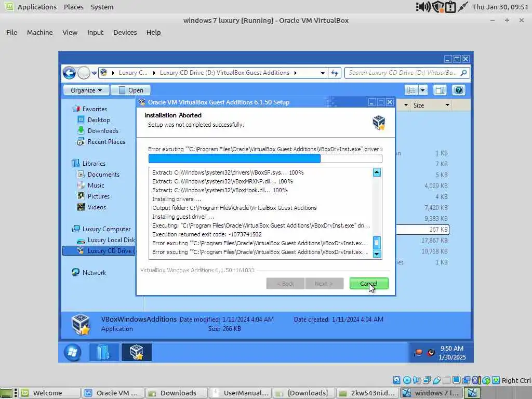Switch to Downloads window in host taskbar

click(x=177, y=393)
